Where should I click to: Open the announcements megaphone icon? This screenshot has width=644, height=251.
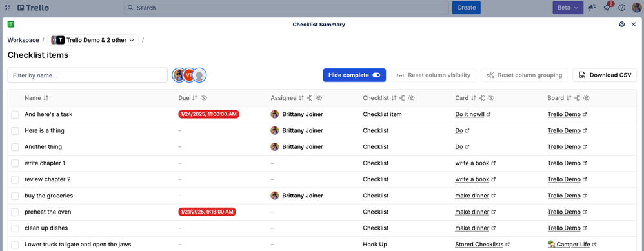[592, 7]
